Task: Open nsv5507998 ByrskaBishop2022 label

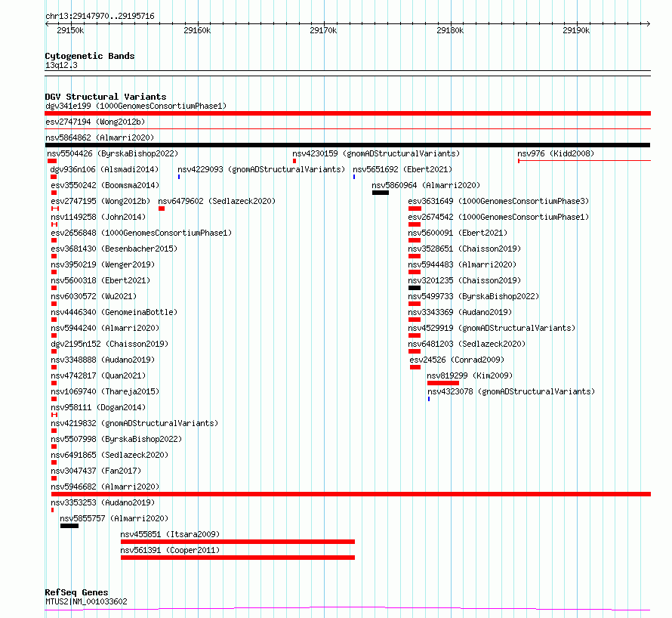Action: pos(116,439)
